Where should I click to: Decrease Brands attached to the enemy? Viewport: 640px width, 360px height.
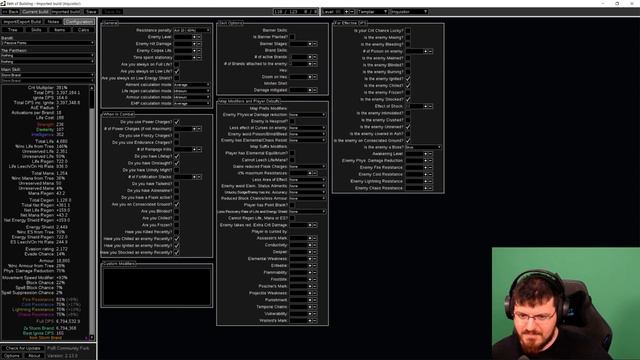pyautogui.click(x=315, y=64)
